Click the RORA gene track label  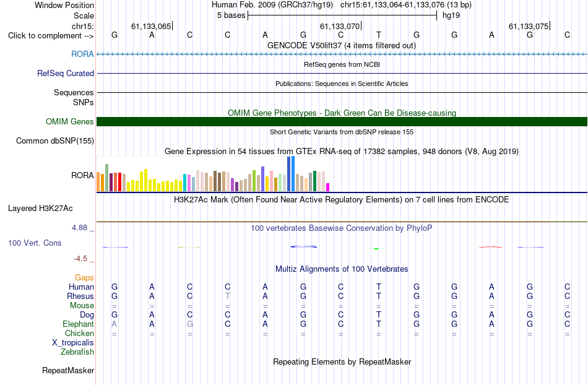tap(82, 54)
